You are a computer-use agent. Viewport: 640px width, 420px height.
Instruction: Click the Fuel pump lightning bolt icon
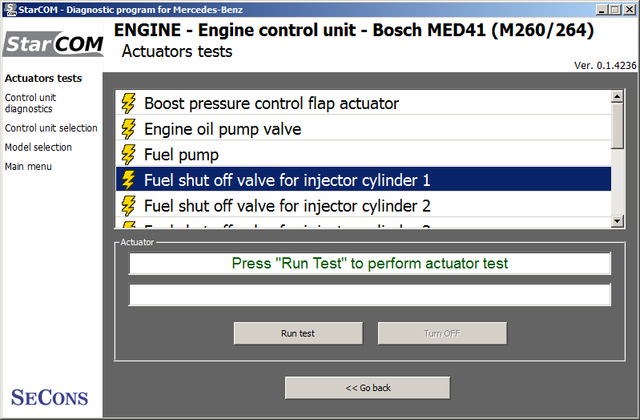pyautogui.click(x=129, y=155)
